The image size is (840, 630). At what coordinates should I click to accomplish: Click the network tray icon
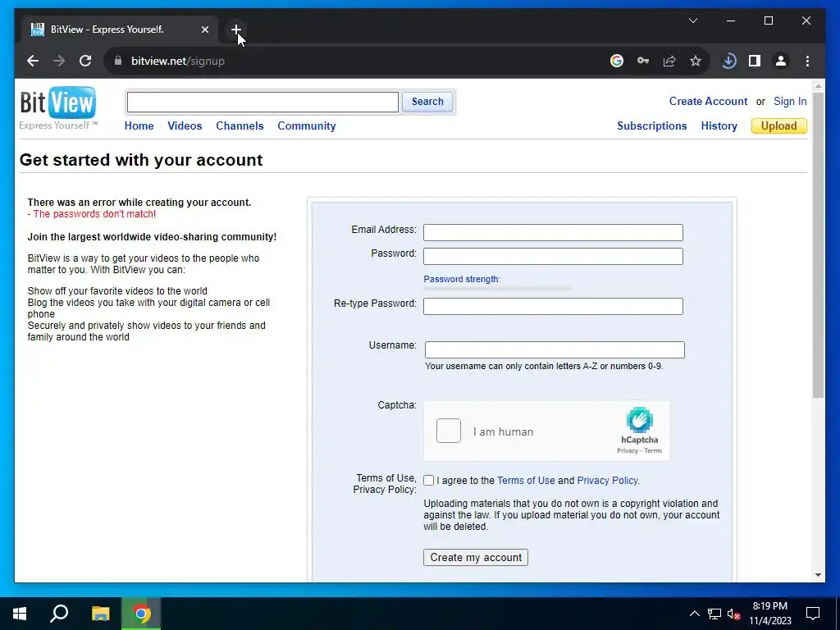click(x=714, y=614)
